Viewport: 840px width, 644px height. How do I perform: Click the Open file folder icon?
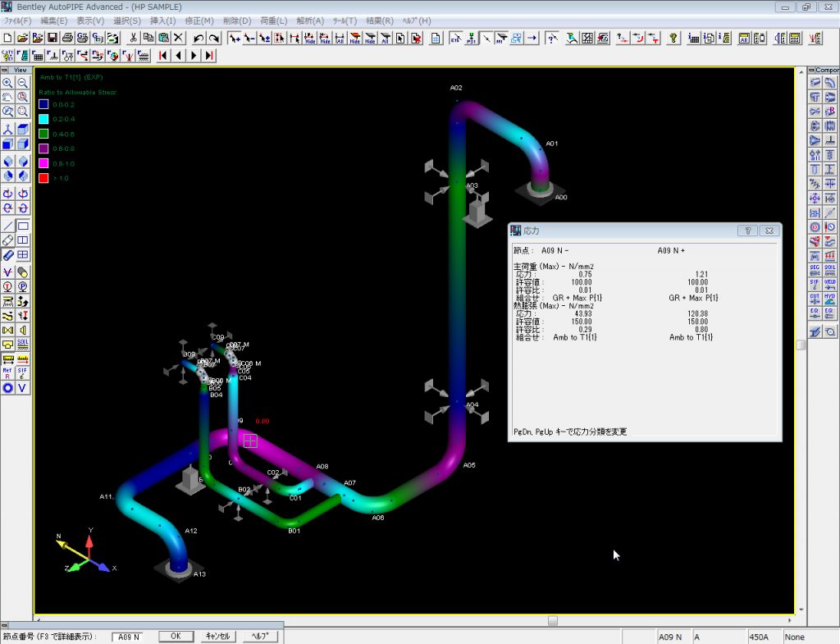pyautogui.click(x=22, y=38)
